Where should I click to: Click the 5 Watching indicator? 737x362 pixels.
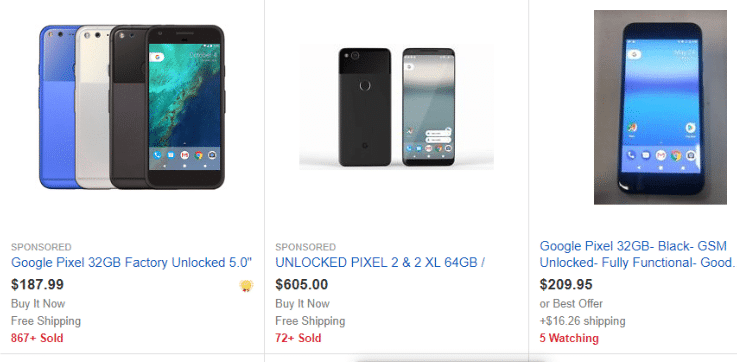click(x=569, y=338)
